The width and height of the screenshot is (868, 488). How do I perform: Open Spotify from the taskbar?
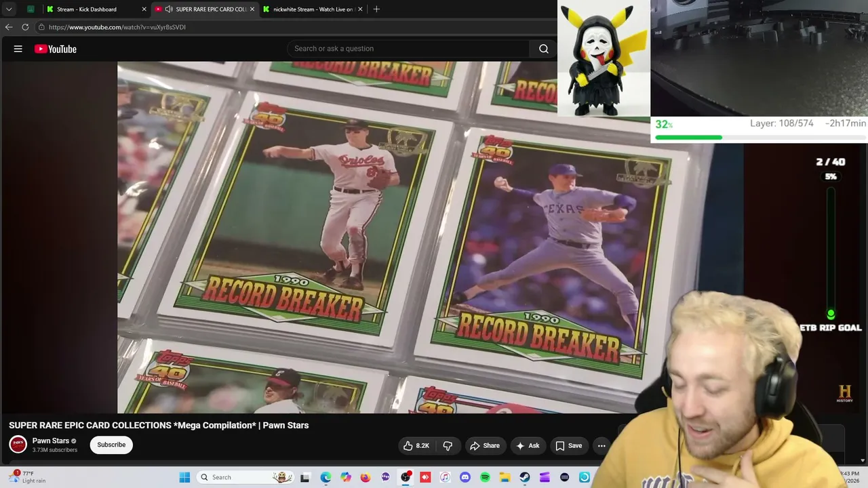pyautogui.click(x=485, y=477)
